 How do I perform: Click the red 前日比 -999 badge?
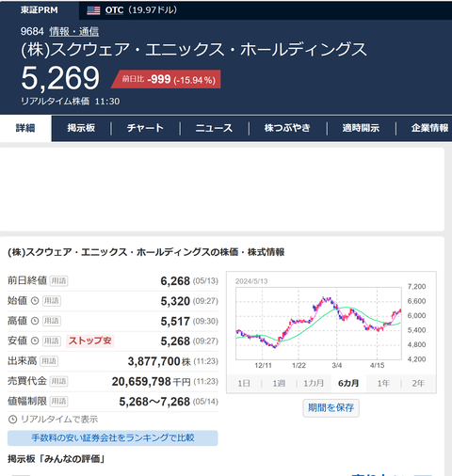[x=166, y=79]
